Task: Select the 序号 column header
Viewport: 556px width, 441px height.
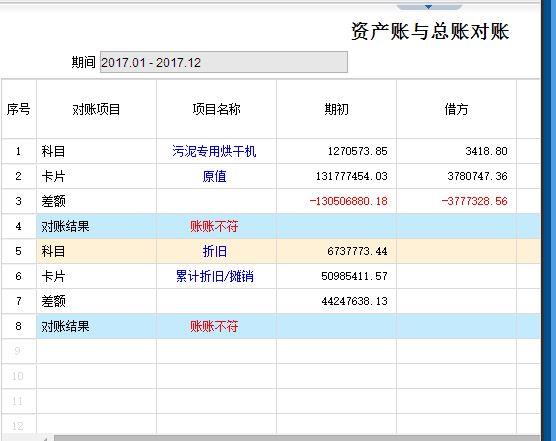Action: [18, 109]
